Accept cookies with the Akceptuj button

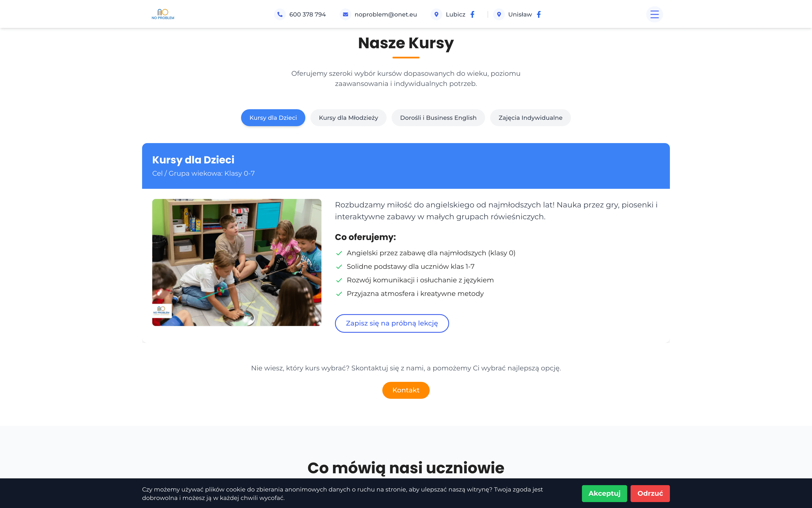604,493
